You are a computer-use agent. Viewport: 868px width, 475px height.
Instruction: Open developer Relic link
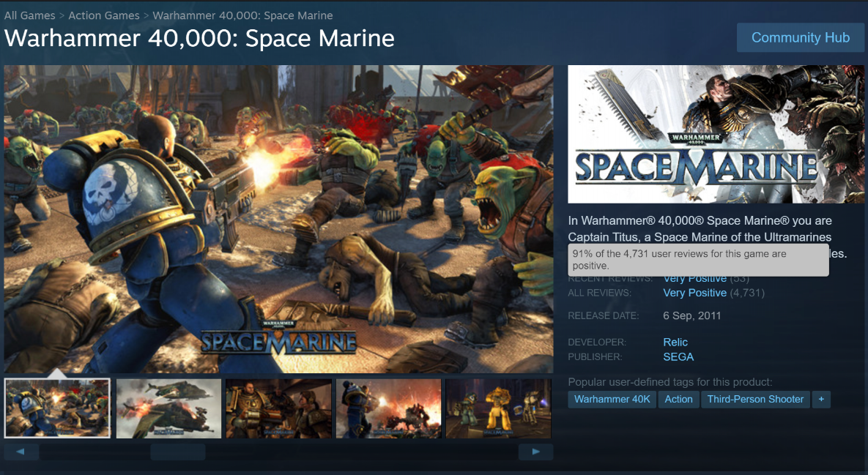675,343
